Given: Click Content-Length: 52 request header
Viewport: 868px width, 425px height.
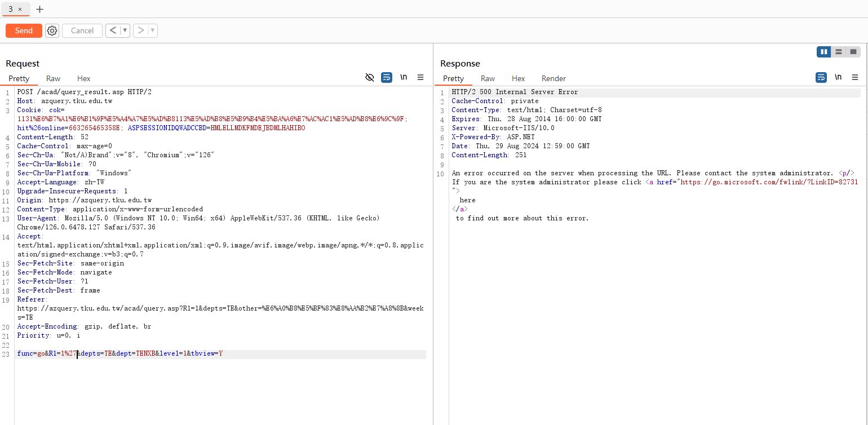Looking at the screenshot, I should 52,137.
